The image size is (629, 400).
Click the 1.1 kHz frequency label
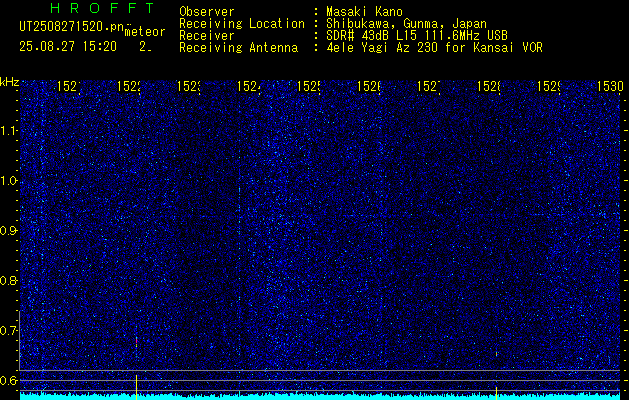(x=8, y=130)
